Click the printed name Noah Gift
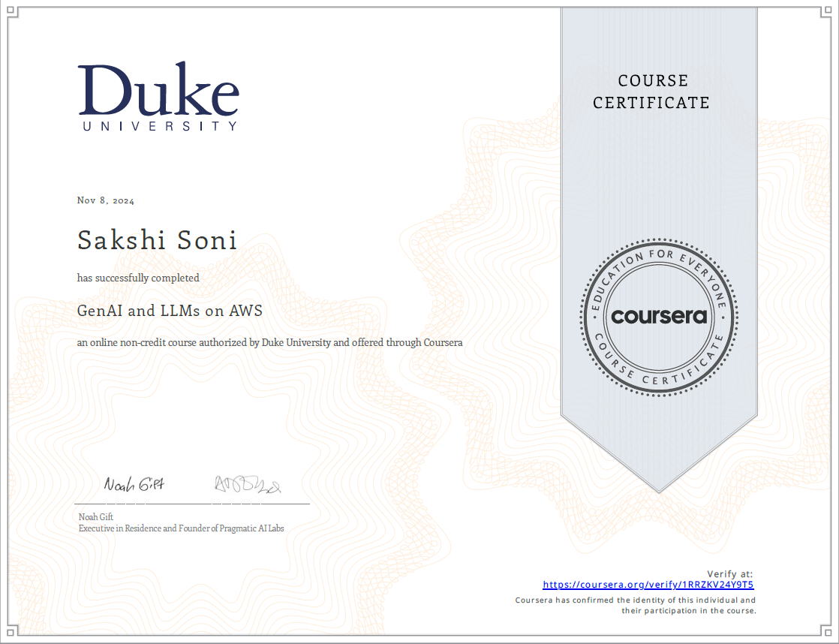Image resolution: width=839 pixels, height=644 pixels. click(x=96, y=516)
